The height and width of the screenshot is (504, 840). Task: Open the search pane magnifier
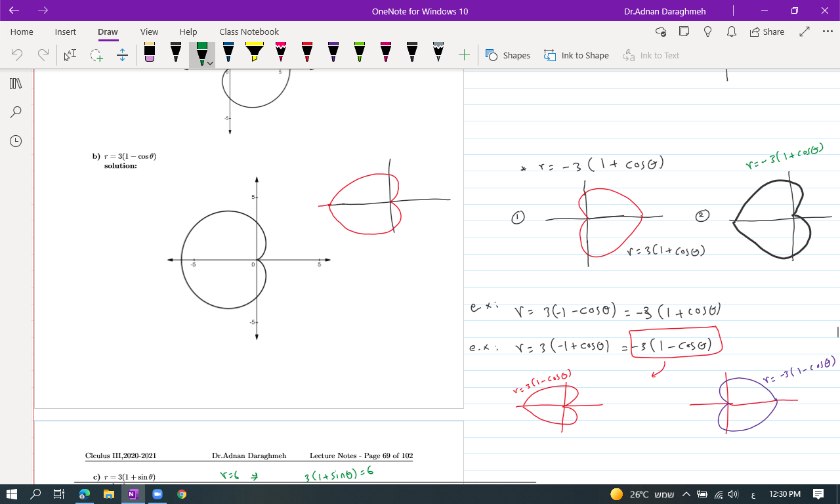16,112
